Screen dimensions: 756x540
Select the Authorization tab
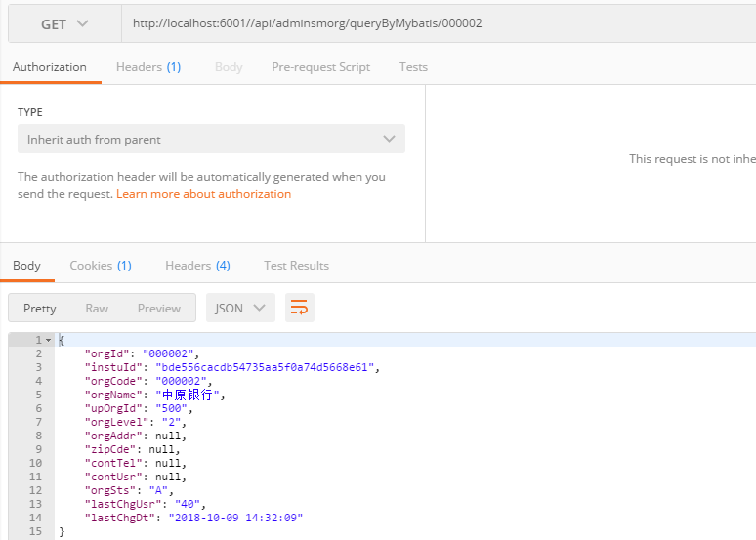(x=50, y=67)
